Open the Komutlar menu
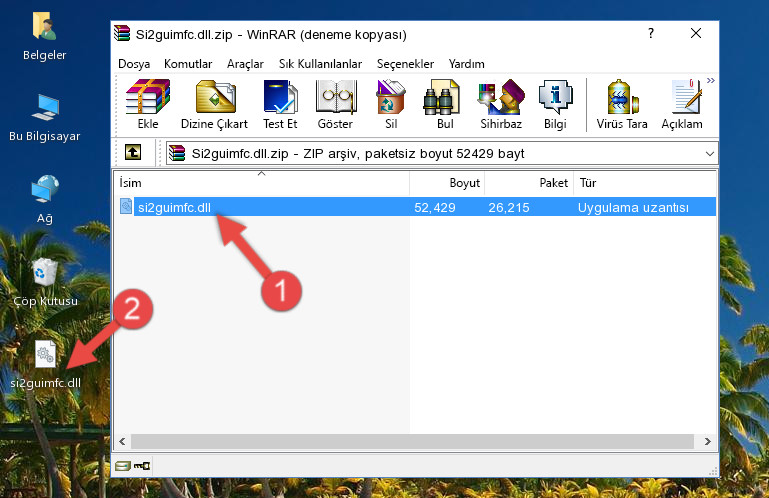 [188, 64]
